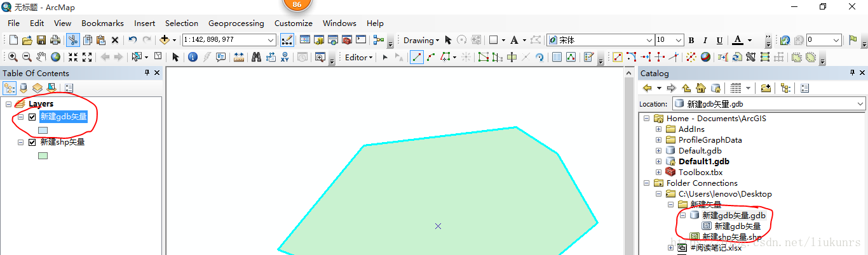Select 新建shp矢量.shp in the Catalog tree
The width and height of the screenshot is (868, 255).
(x=731, y=237)
